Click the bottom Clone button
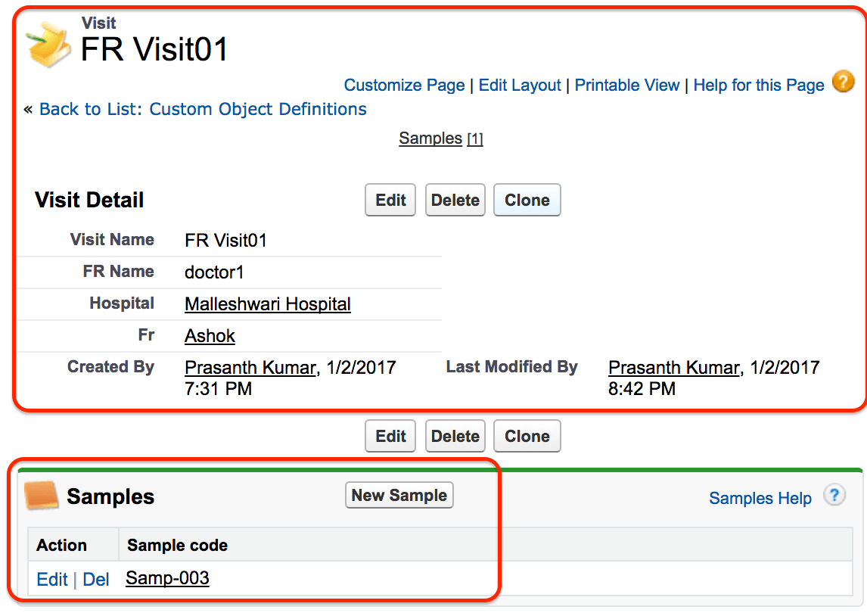Screen dimensions: 867x616 [527, 437]
